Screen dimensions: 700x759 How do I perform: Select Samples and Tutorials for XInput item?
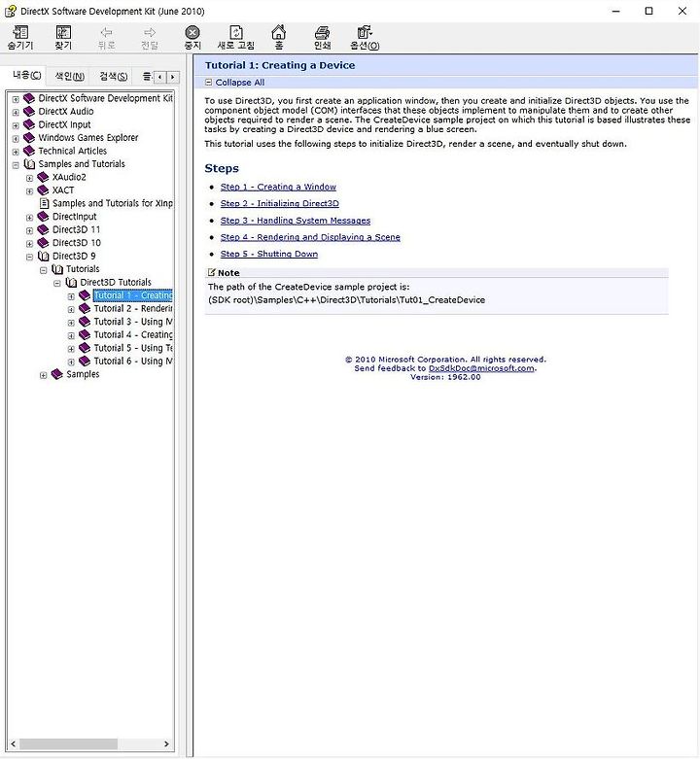pos(113,203)
